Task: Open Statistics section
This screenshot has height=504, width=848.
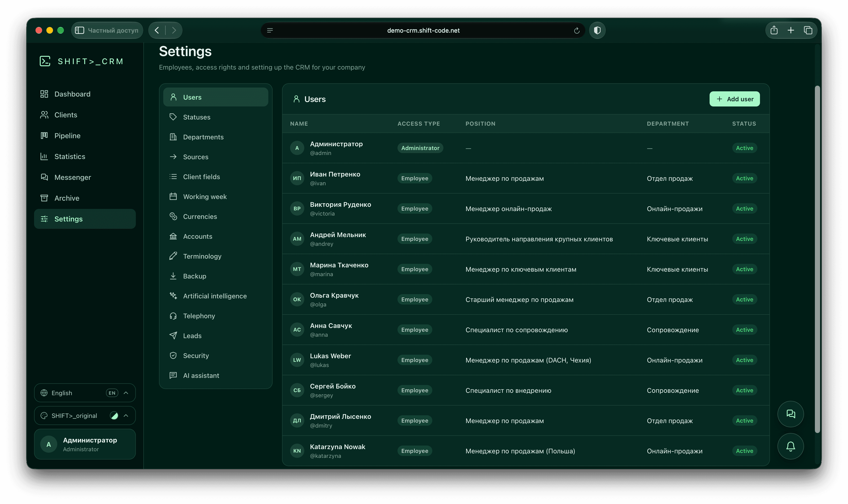Action: tap(85, 156)
